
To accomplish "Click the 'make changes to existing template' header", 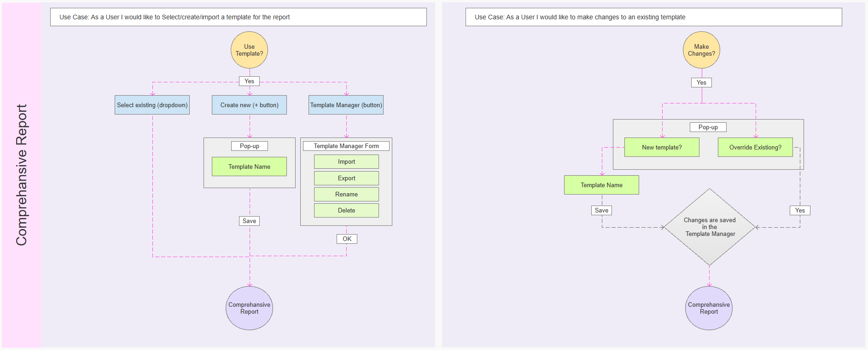I will (654, 17).
